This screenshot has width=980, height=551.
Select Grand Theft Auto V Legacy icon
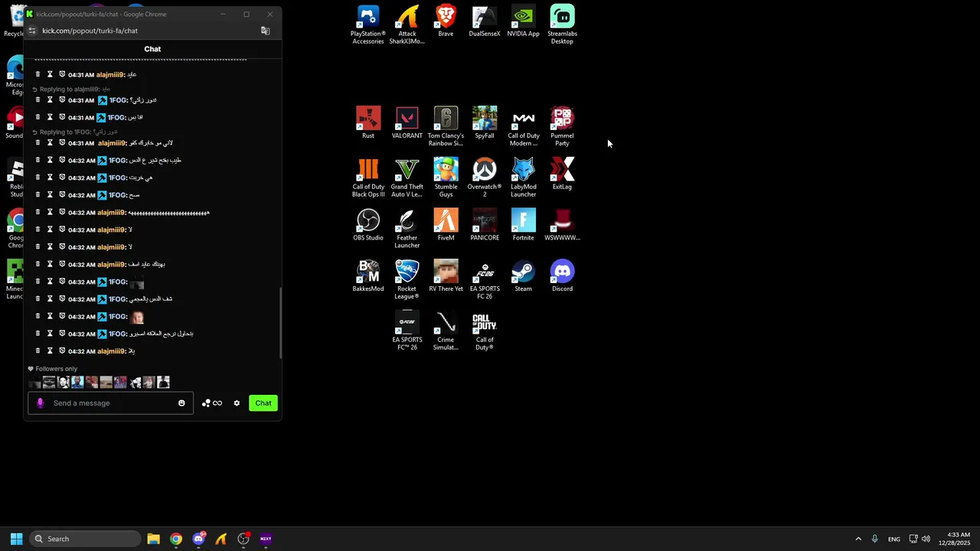coord(407,178)
